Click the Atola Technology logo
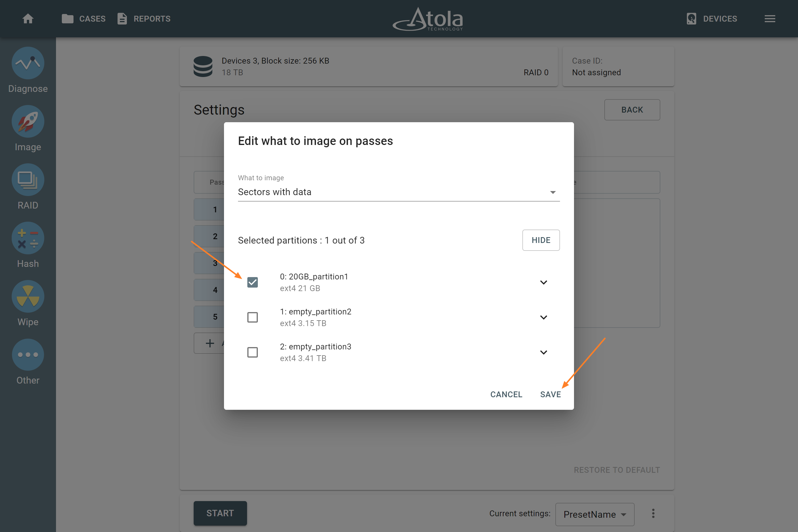798x532 pixels. 428,19
